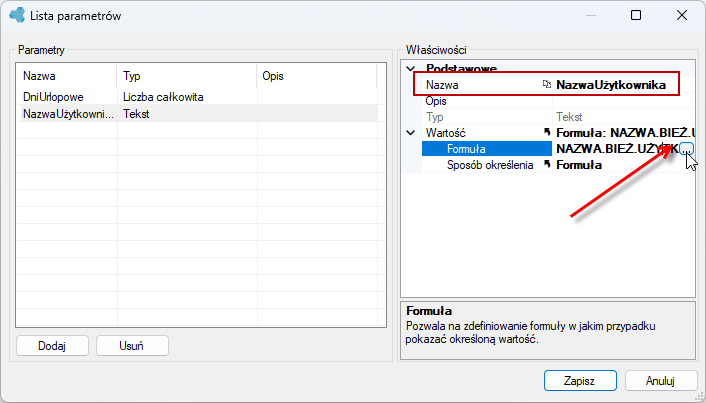Collapse the Wartość property group
706x403 pixels.
point(411,133)
